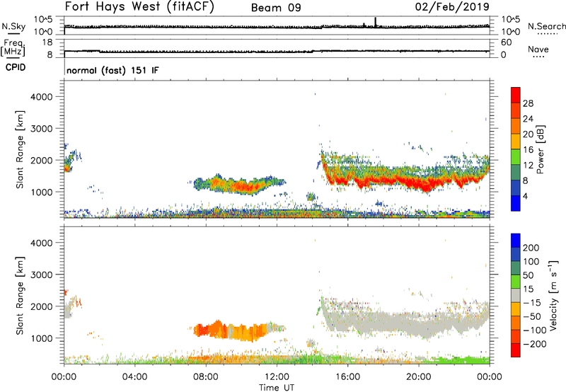Pick the orange −50 to −100 Velocity segment
This screenshot has width=566, height=392.
click(516, 323)
